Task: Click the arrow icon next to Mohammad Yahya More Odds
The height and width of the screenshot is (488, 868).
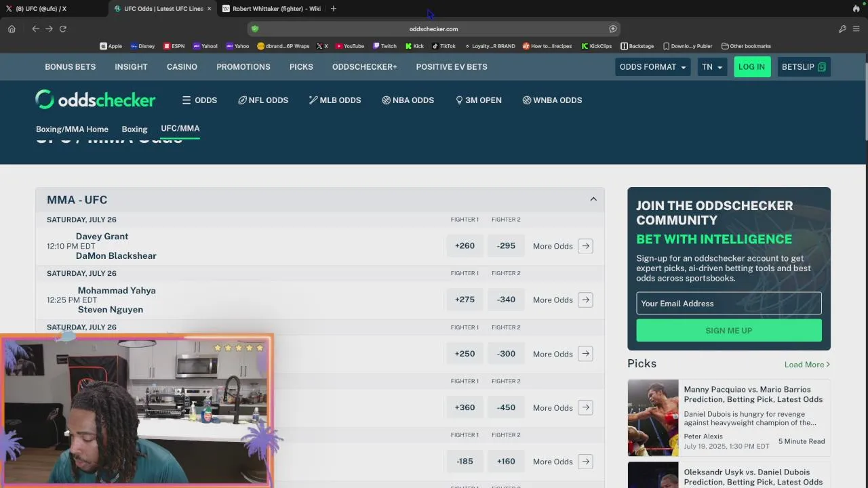Action: 586,300
